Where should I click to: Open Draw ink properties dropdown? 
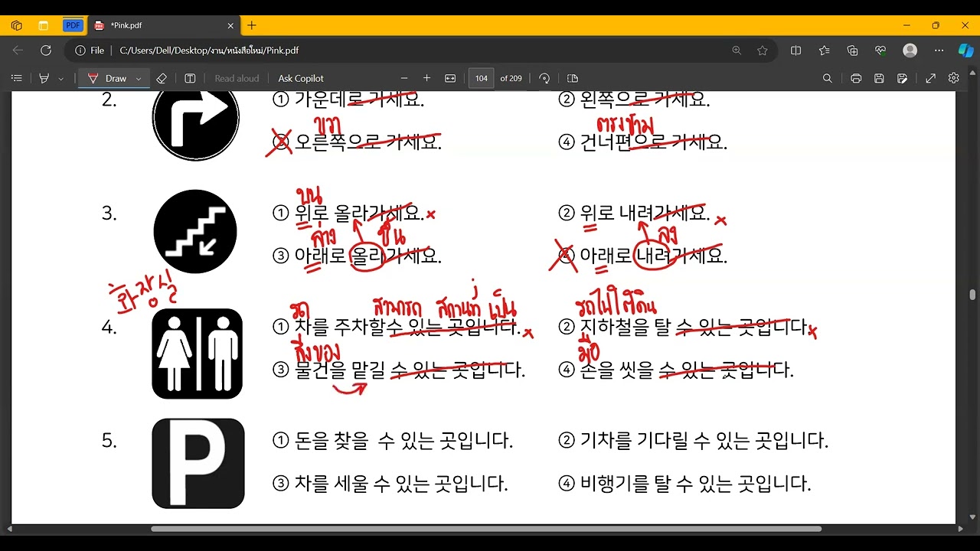[x=139, y=78]
